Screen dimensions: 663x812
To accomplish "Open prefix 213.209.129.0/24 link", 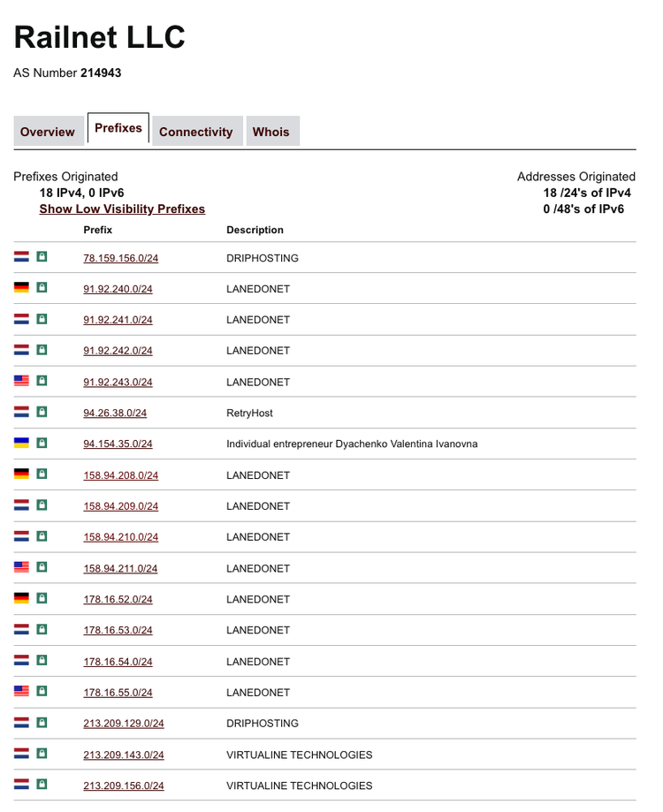I will click(x=123, y=724).
